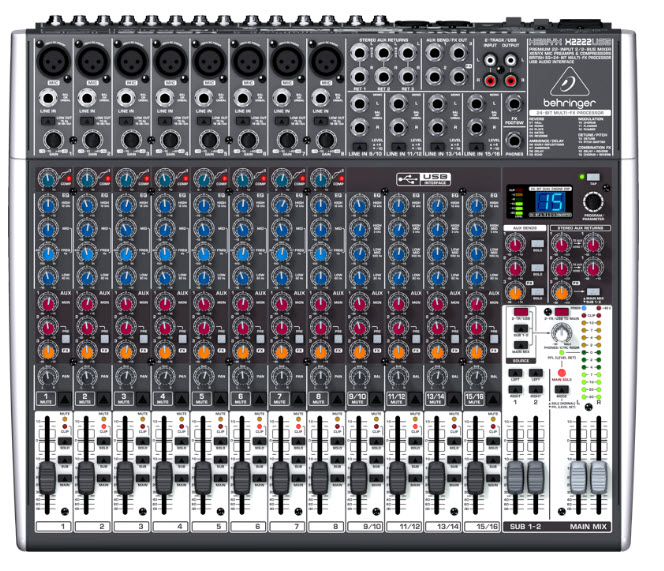Click channel 5 high EQ knob
Viewport: 664px width, 571px height.
(x=204, y=205)
